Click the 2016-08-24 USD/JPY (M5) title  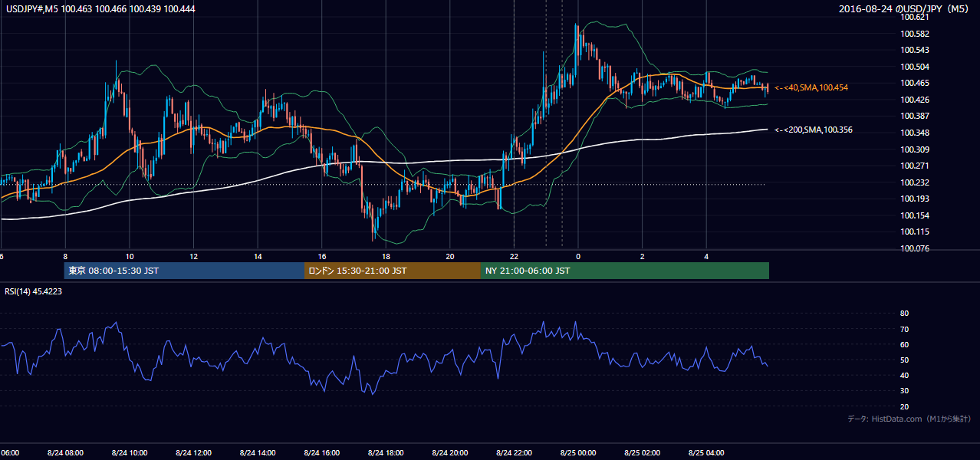[x=905, y=8]
